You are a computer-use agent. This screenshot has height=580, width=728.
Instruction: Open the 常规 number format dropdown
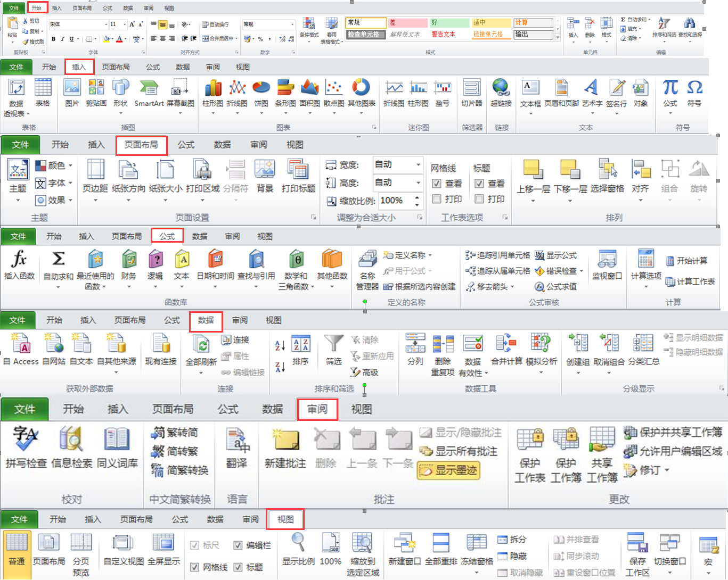(x=292, y=24)
